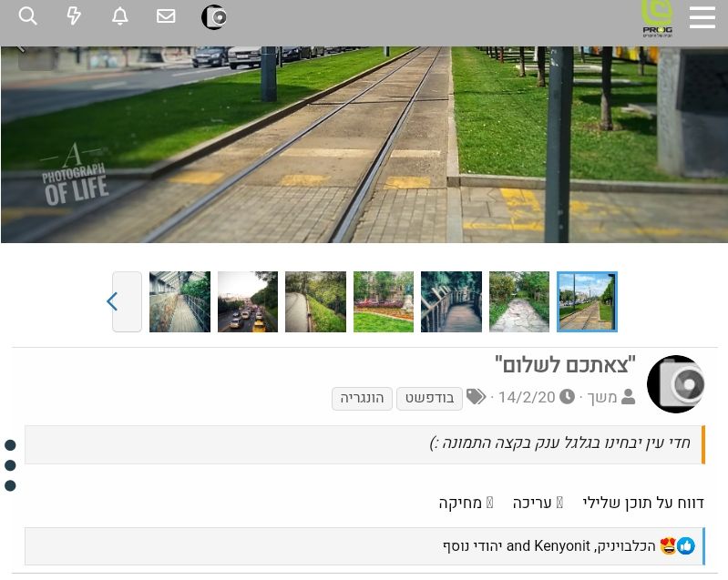
Task: Click עריכה edit link
Action: [538, 503]
